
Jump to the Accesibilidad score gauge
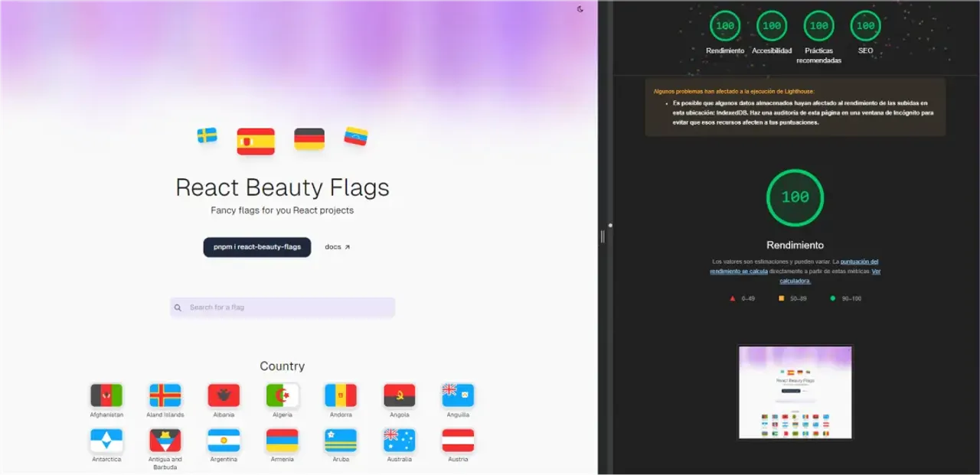click(772, 26)
